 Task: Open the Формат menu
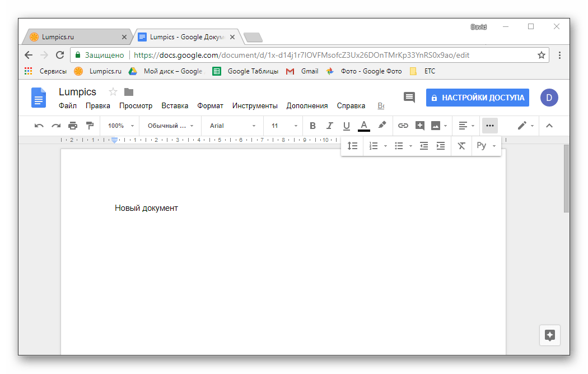211,106
